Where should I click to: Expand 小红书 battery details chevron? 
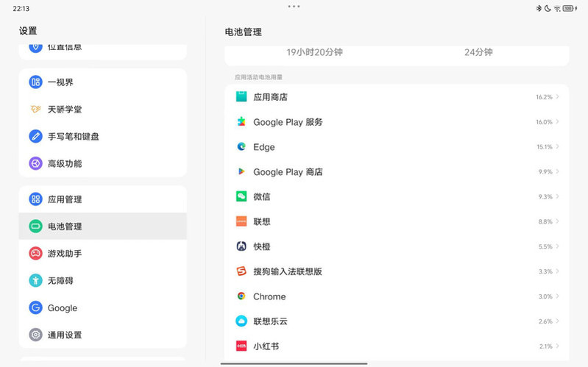coord(558,346)
